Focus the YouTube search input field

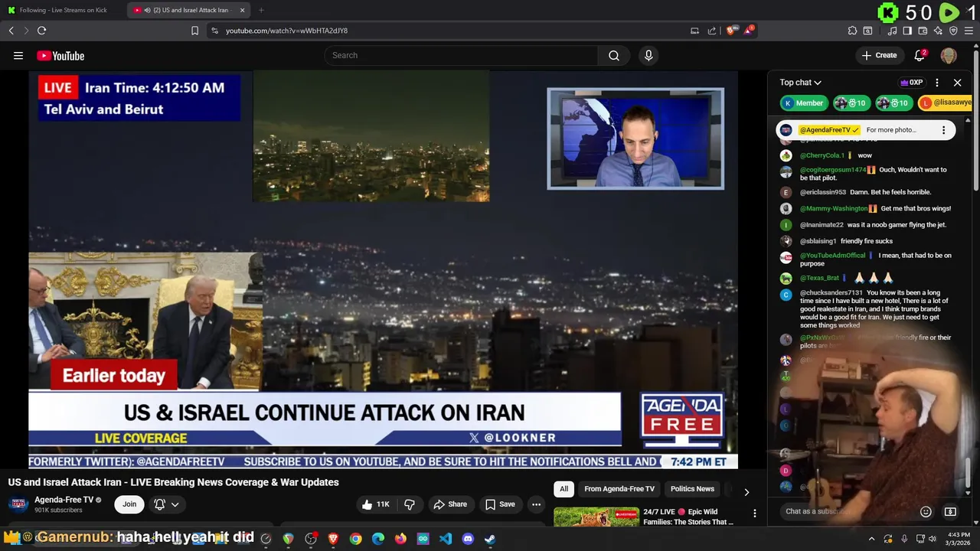461,55
